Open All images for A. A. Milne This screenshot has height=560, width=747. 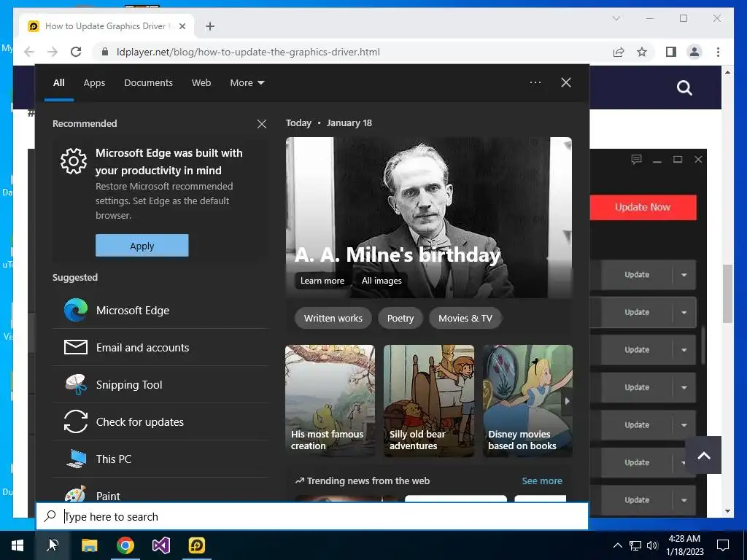tap(382, 281)
